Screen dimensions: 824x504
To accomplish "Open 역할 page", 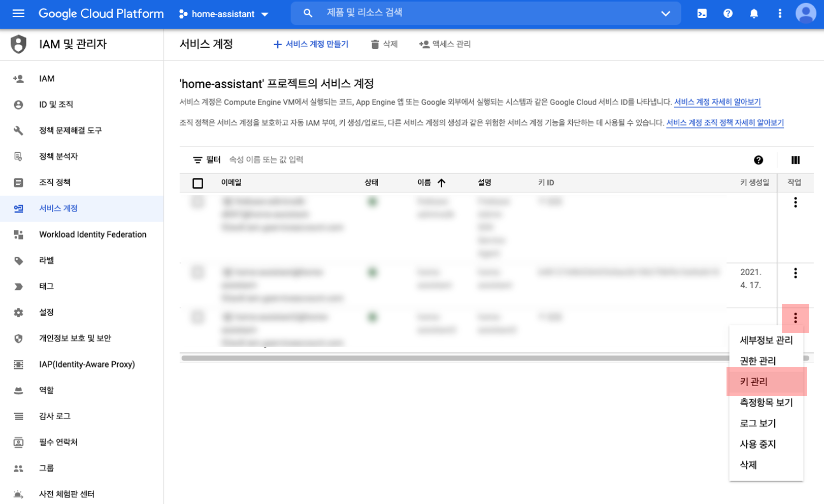I will coord(82,390).
